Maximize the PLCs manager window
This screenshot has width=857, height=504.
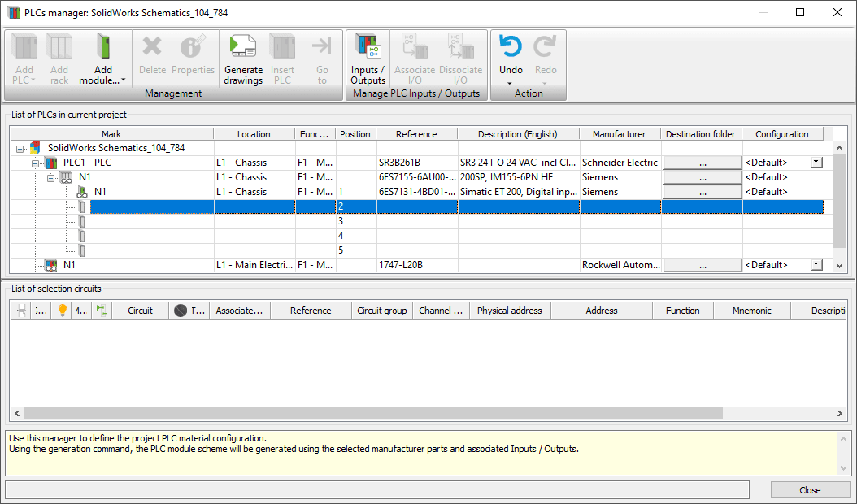[x=800, y=12]
